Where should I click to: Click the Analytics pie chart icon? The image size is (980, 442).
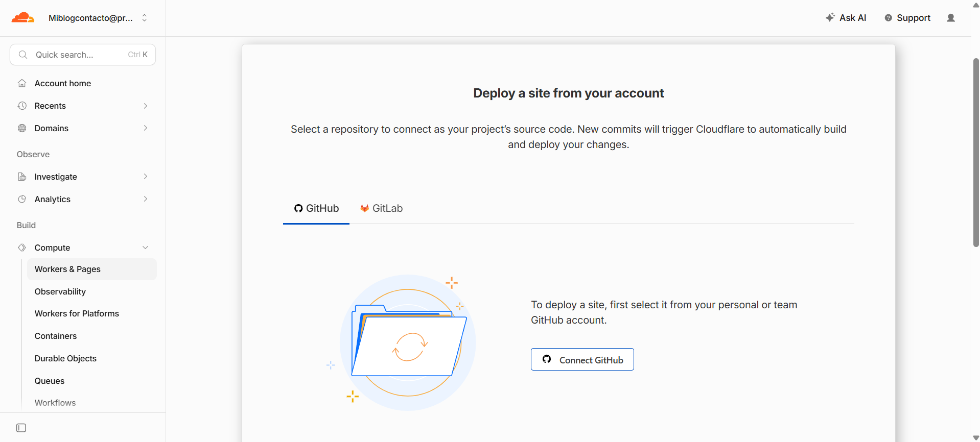tap(22, 199)
